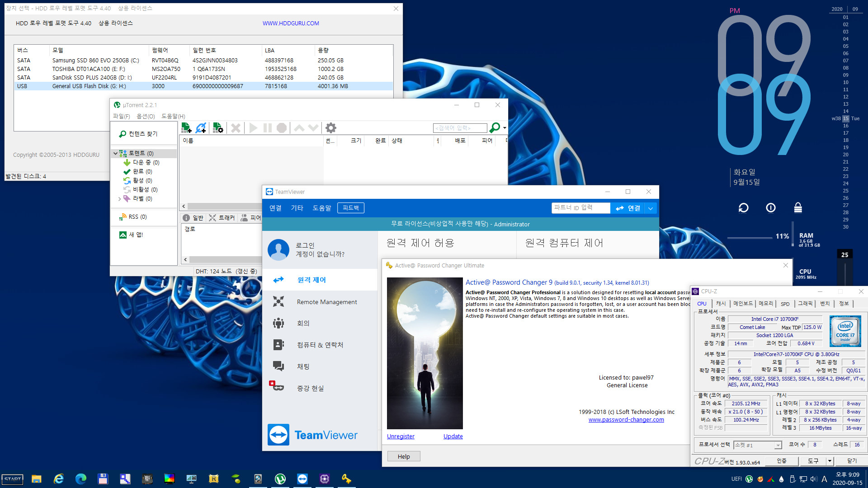
Task: Click the Help button in Password Changer
Action: [404, 456]
